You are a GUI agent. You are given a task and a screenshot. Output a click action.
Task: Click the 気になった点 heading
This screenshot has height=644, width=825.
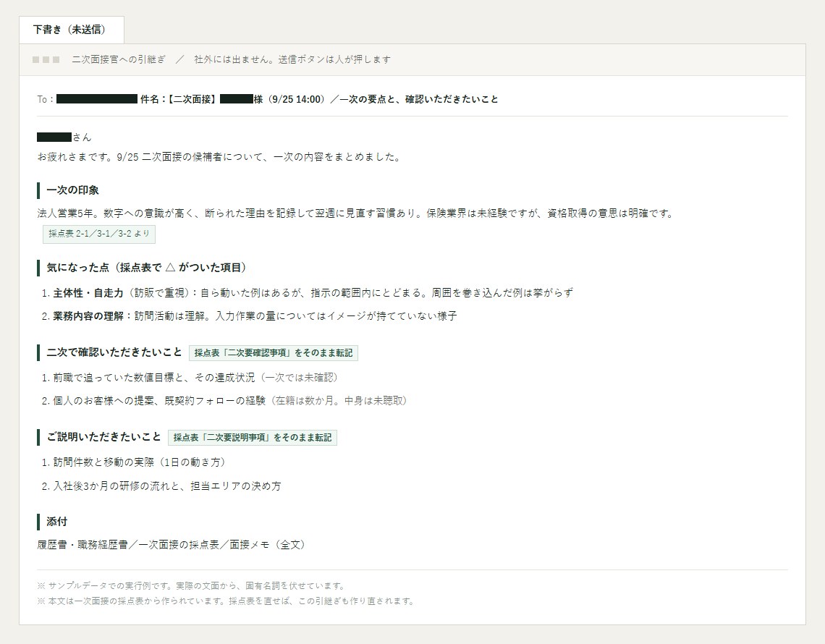146,267
